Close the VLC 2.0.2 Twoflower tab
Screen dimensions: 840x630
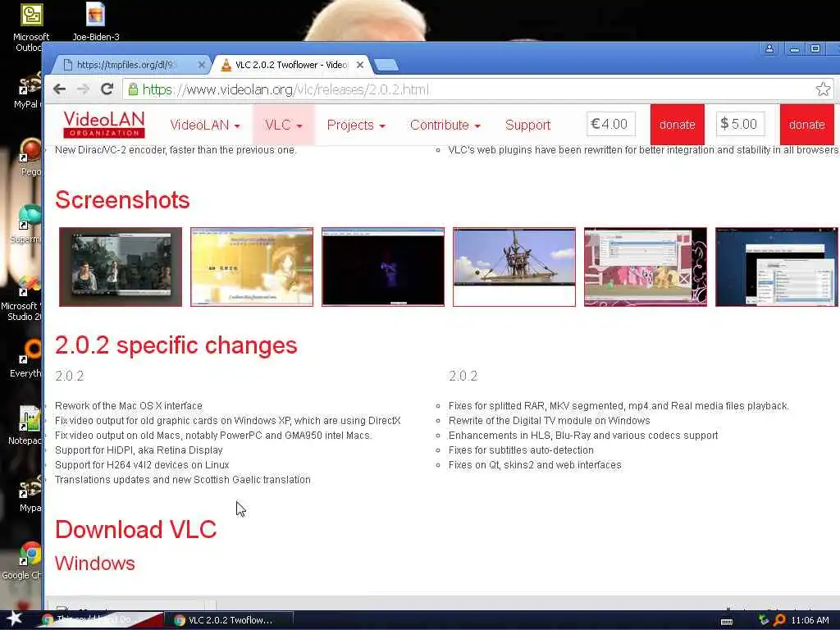click(x=360, y=65)
